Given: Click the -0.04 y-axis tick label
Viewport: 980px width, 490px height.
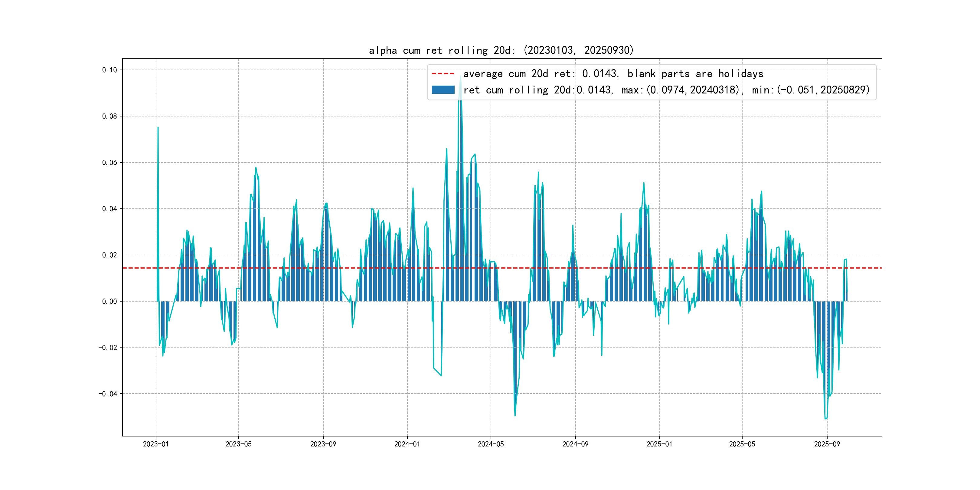Looking at the screenshot, I should coord(108,394).
